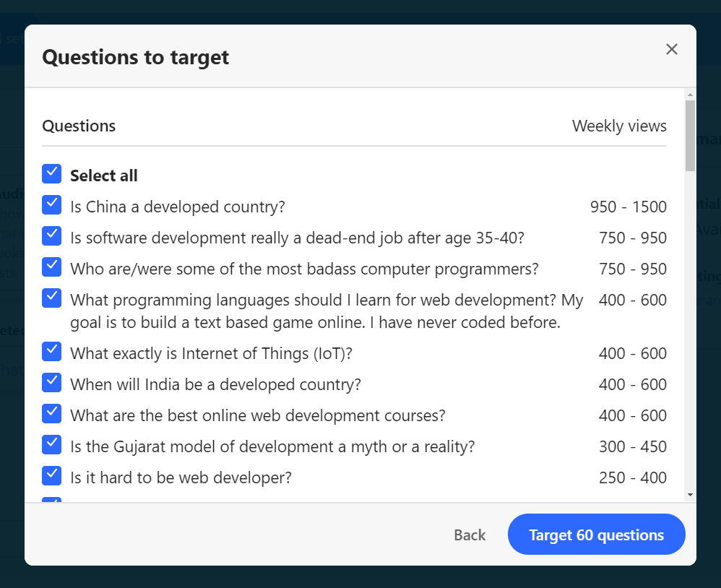Screen dimensions: 721x588
Task: Toggle the Internet of Things question checkbox
Action: [52, 352]
